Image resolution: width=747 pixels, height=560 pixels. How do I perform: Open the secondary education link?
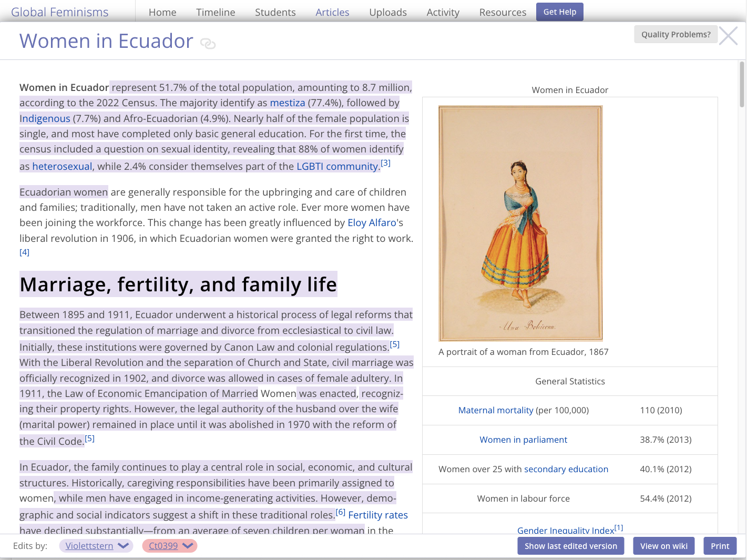566,469
